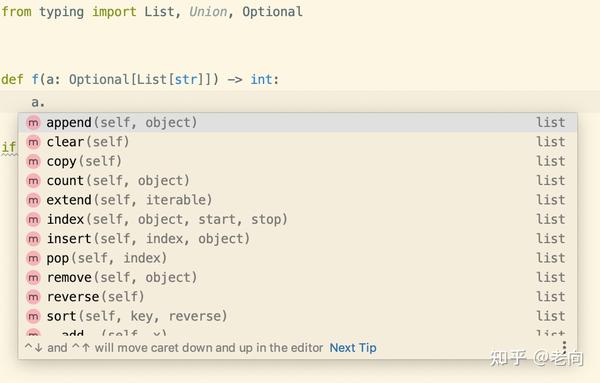600x383 pixels.
Task: Click the method icon beside index
Action: click(33, 220)
